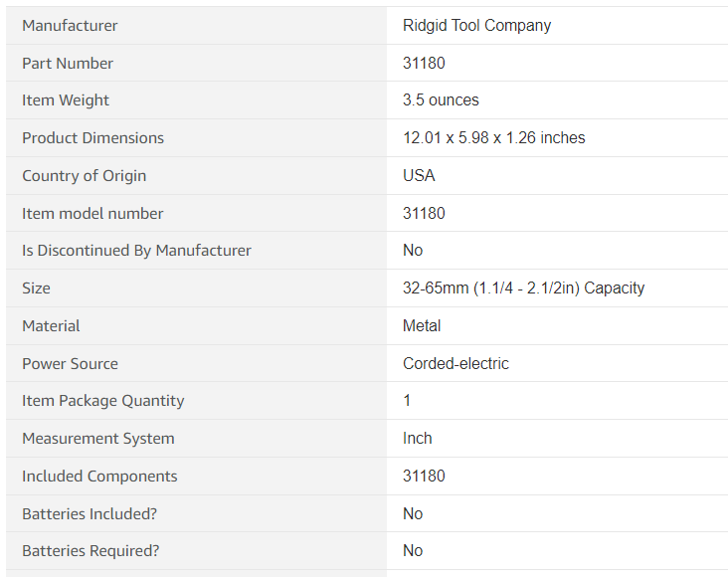This screenshot has width=728, height=577.
Task: Click the Batteries Included? label
Action: pyautogui.click(x=90, y=513)
